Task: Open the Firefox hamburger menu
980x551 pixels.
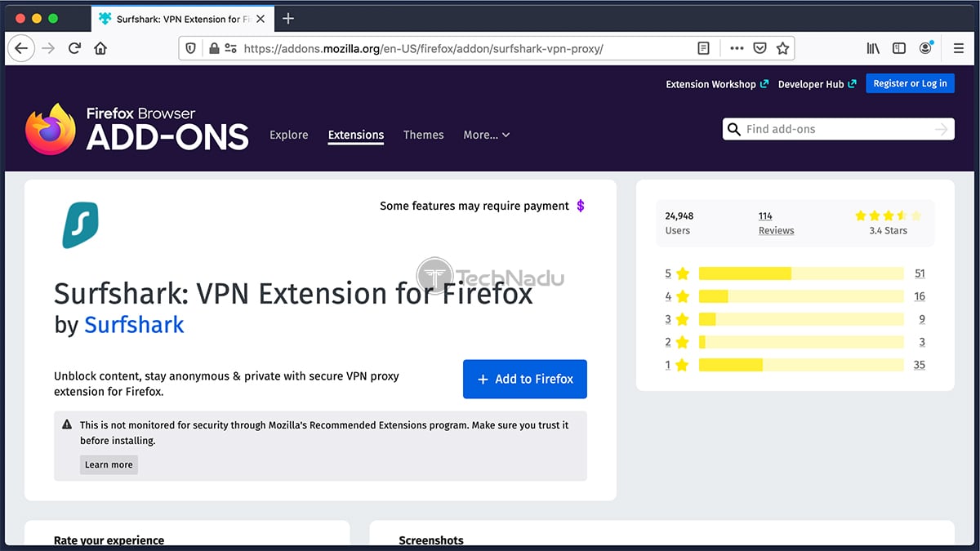Action: pos(959,48)
